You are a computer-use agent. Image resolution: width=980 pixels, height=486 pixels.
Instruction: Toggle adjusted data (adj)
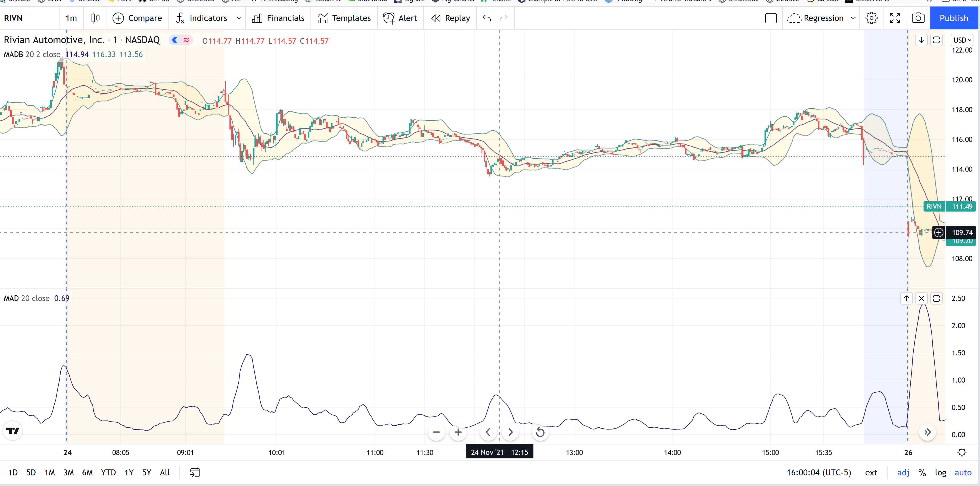903,472
